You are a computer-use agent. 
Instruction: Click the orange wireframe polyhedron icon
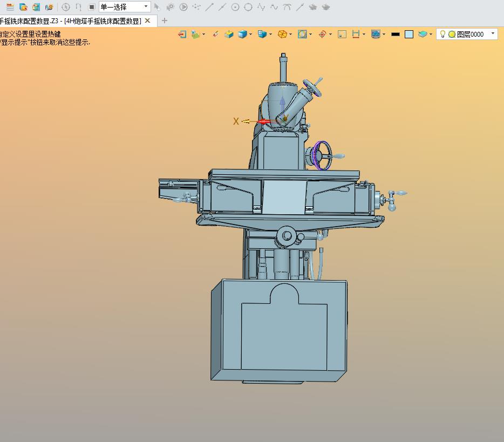[x=282, y=34]
